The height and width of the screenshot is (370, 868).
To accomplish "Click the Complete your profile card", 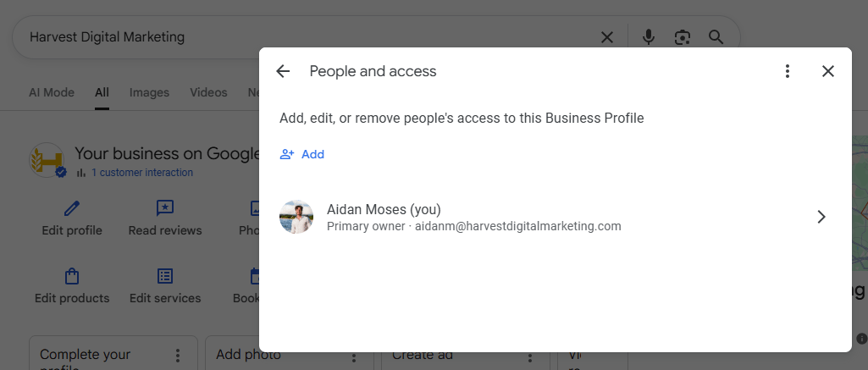I will (113, 353).
